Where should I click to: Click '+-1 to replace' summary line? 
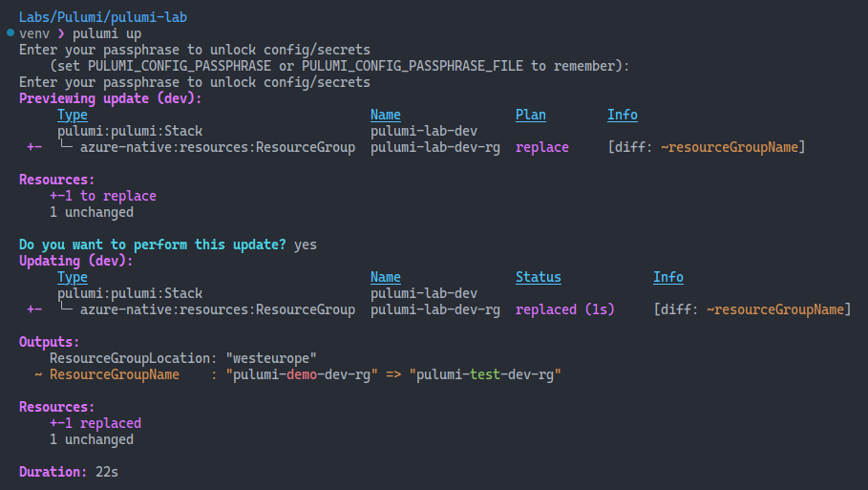coord(103,196)
